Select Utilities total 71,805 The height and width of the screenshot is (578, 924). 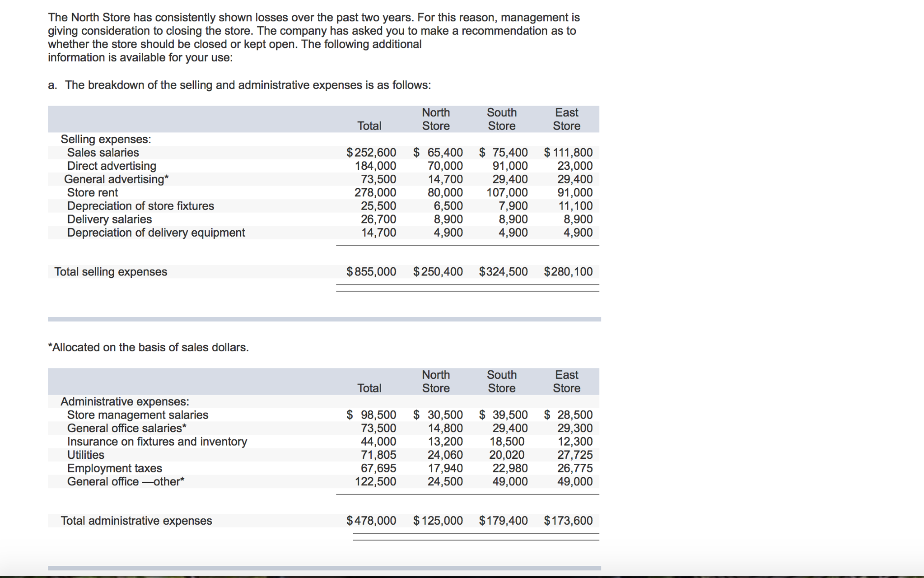pos(378,455)
